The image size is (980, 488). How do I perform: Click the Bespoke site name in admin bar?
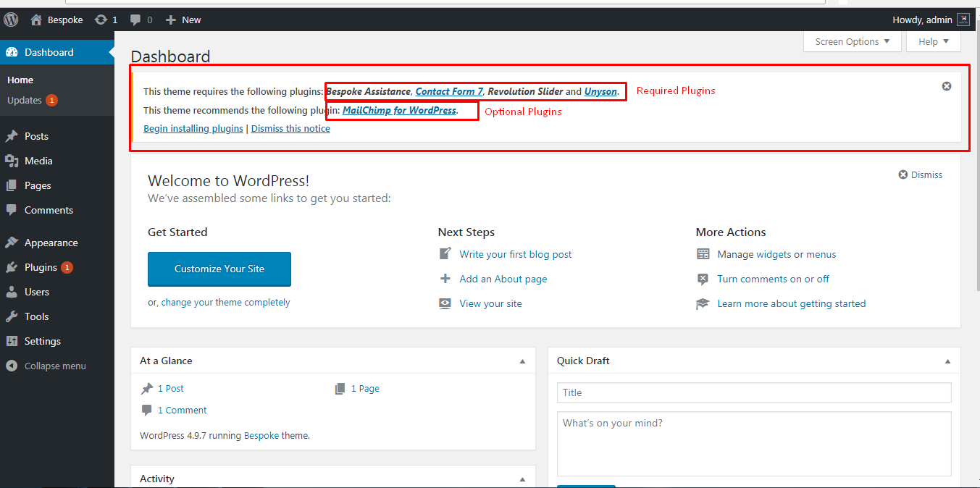(65, 20)
